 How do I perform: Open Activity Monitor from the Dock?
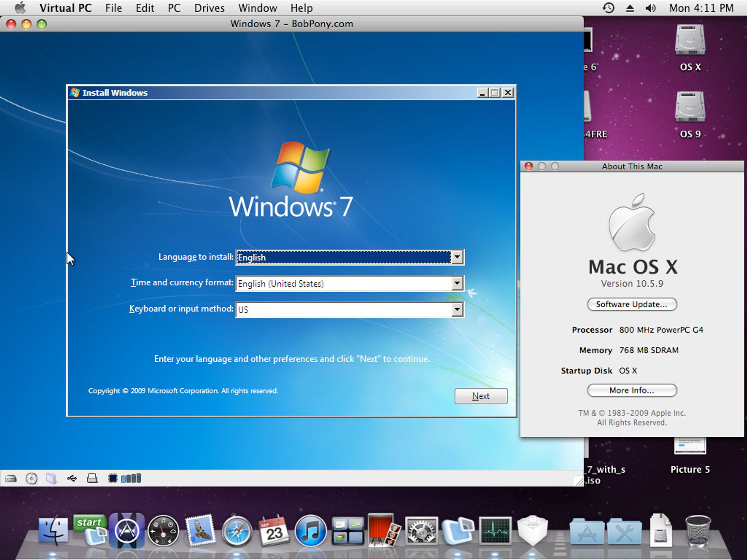coord(495,531)
